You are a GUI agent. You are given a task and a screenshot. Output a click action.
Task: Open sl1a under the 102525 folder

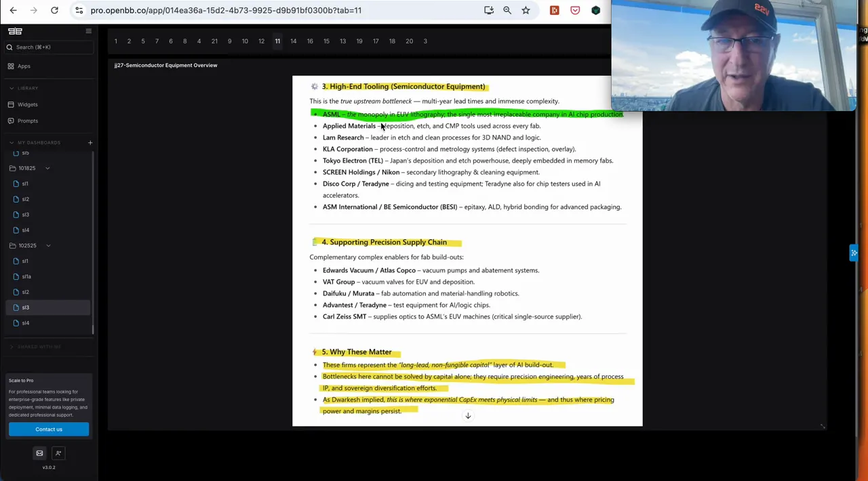click(x=26, y=276)
